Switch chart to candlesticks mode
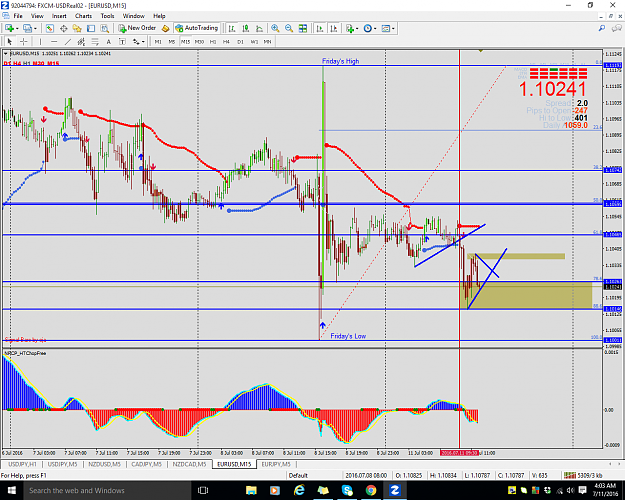Screen dimensions: 625x500 pyautogui.click(x=246, y=28)
